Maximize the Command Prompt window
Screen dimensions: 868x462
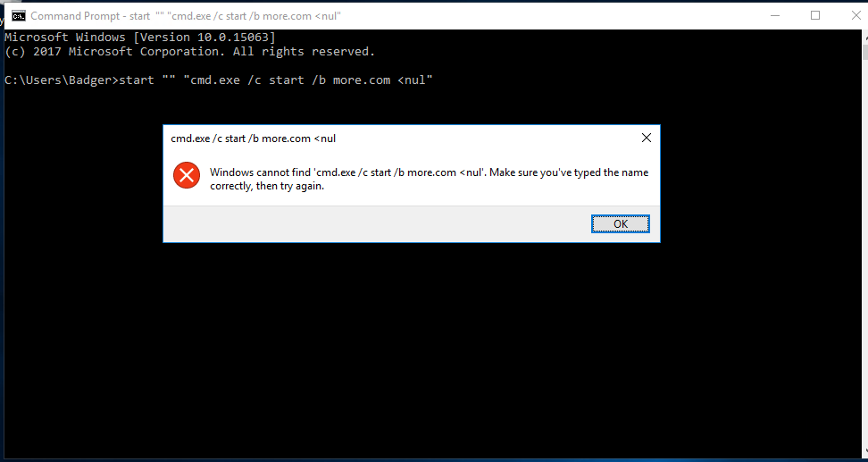click(x=814, y=15)
